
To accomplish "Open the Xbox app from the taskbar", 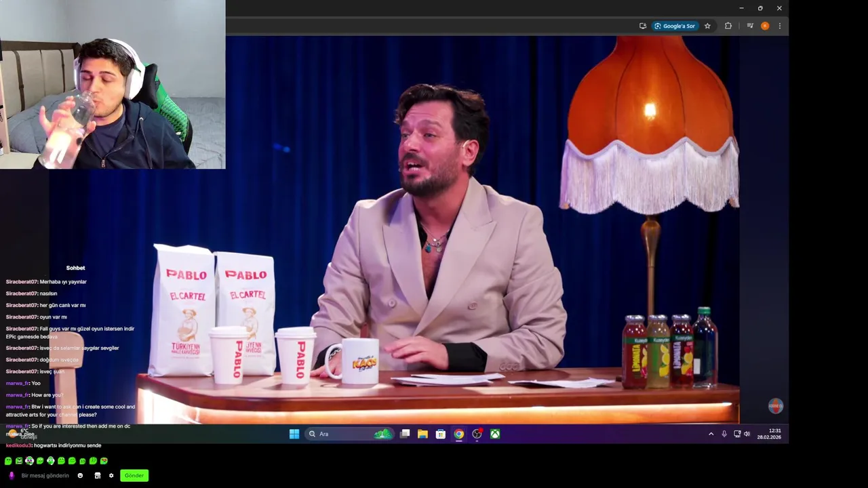I will click(495, 434).
